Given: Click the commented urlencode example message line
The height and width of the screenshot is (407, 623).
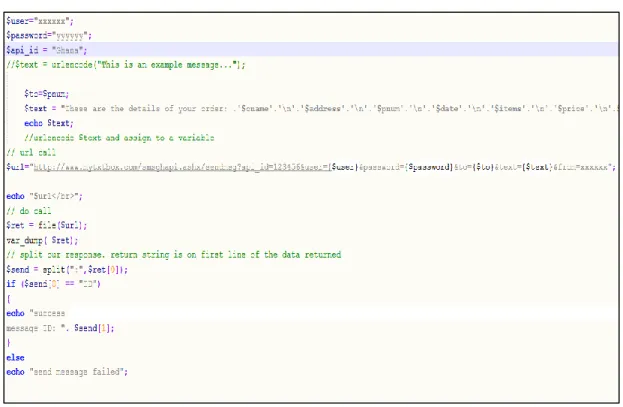Looking at the screenshot, I should [126, 65].
